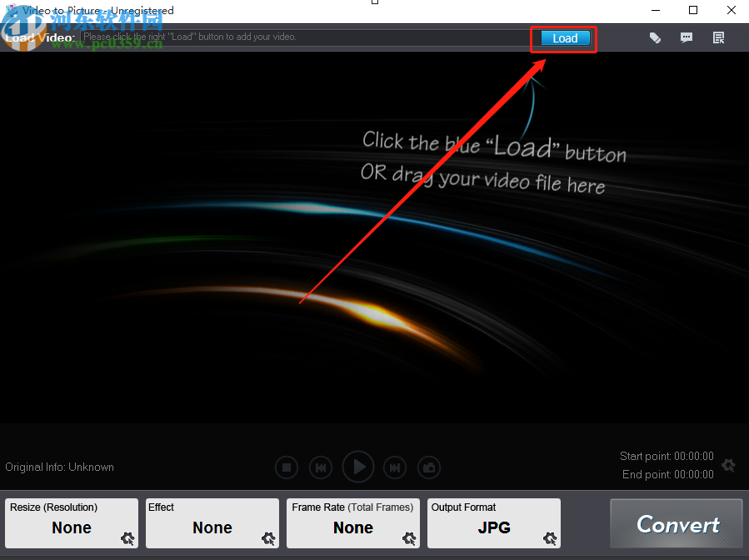Capture snapshot with the camera icon
Screen dimensions: 749x560
429,467
